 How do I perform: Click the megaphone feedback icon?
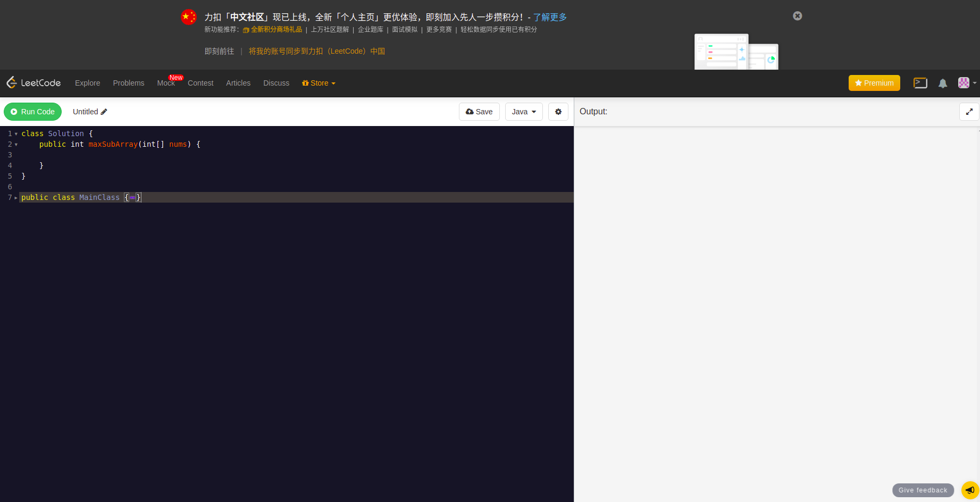click(x=970, y=490)
